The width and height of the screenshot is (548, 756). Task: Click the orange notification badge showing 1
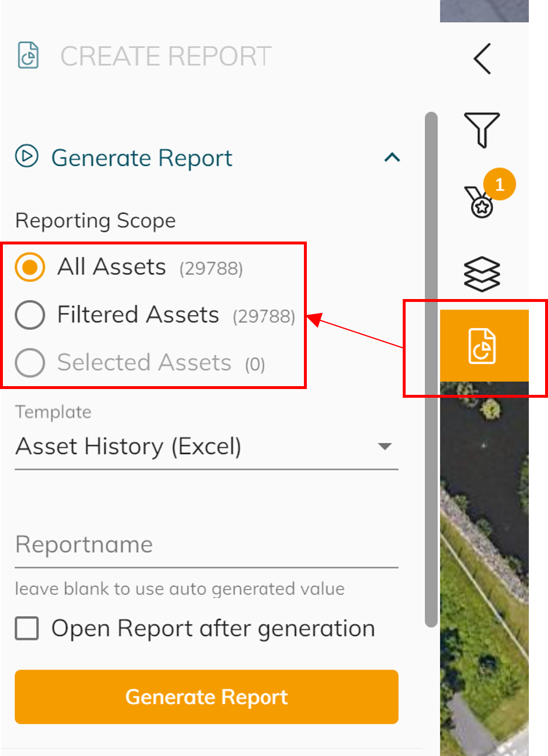tap(499, 184)
